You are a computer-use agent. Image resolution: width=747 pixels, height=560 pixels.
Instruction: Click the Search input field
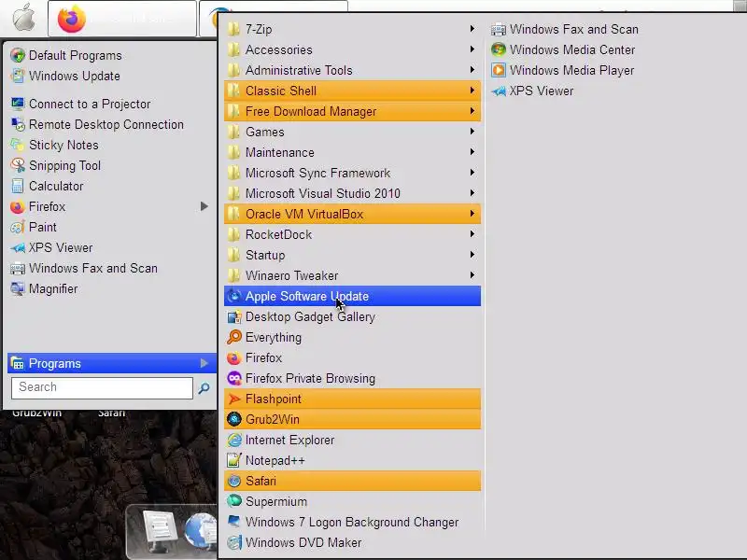[102, 387]
